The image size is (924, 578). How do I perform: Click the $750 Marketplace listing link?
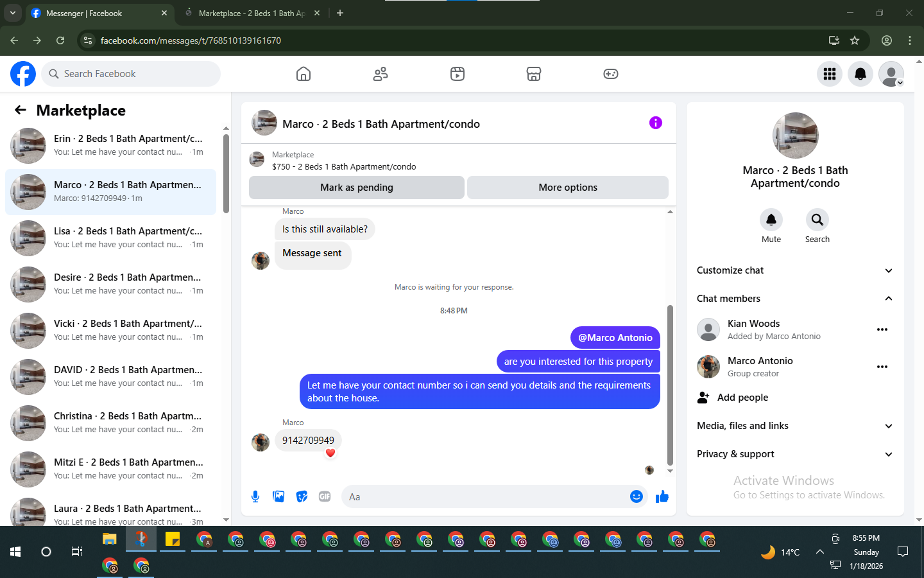click(344, 166)
